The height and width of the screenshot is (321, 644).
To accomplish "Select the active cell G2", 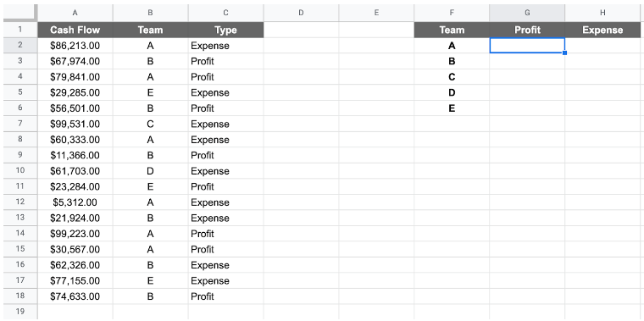I will click(x=527, y=46).
